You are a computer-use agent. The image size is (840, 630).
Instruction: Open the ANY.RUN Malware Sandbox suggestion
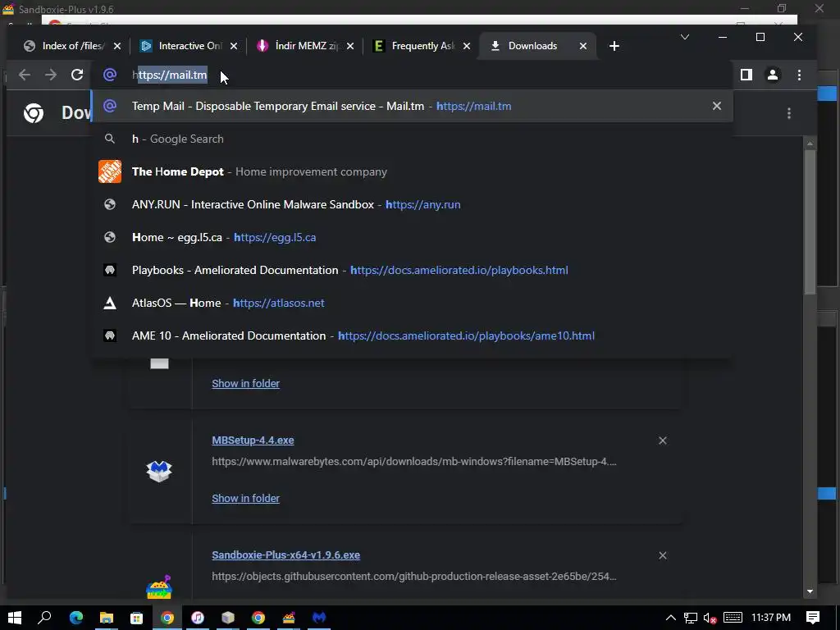click(x=412, y=204)
